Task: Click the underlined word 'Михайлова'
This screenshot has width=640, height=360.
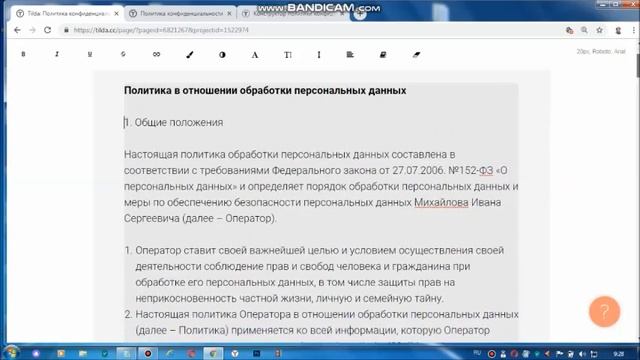Action: [x=441, y=202]
